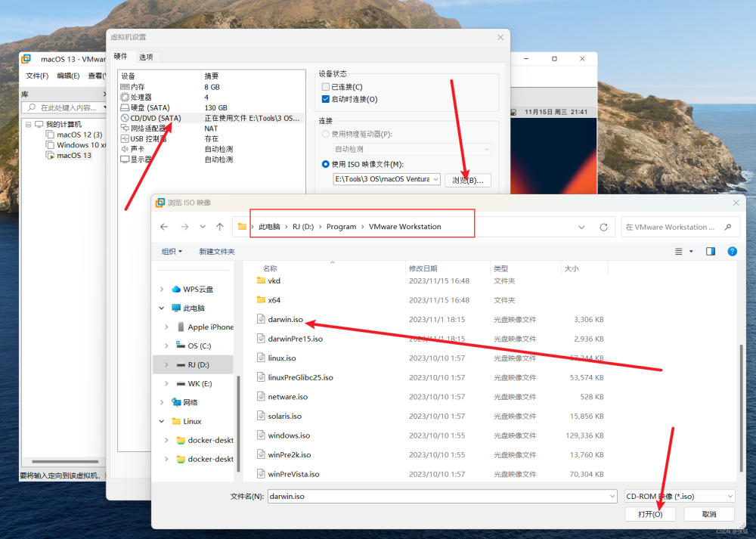Screen dimensions: 756x539
Task: Go up one folder level arrow
Action: (x=220, y=227)
